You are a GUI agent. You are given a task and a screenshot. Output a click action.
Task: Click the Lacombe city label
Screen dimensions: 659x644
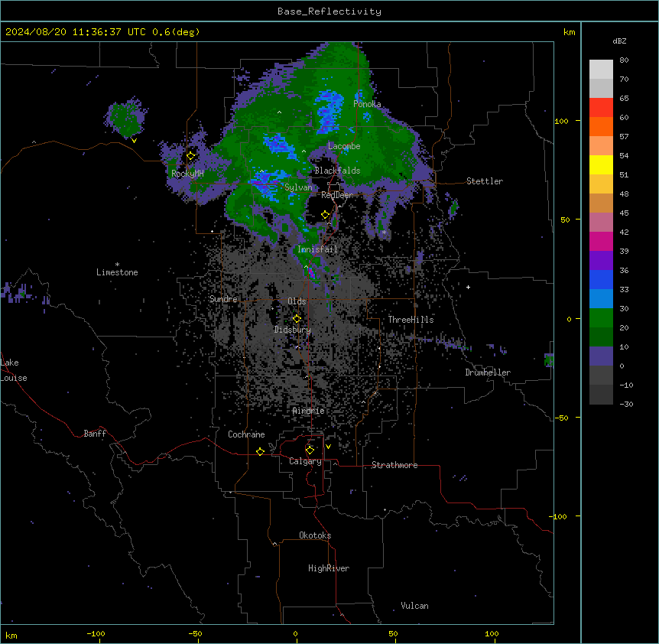[344, 146]
